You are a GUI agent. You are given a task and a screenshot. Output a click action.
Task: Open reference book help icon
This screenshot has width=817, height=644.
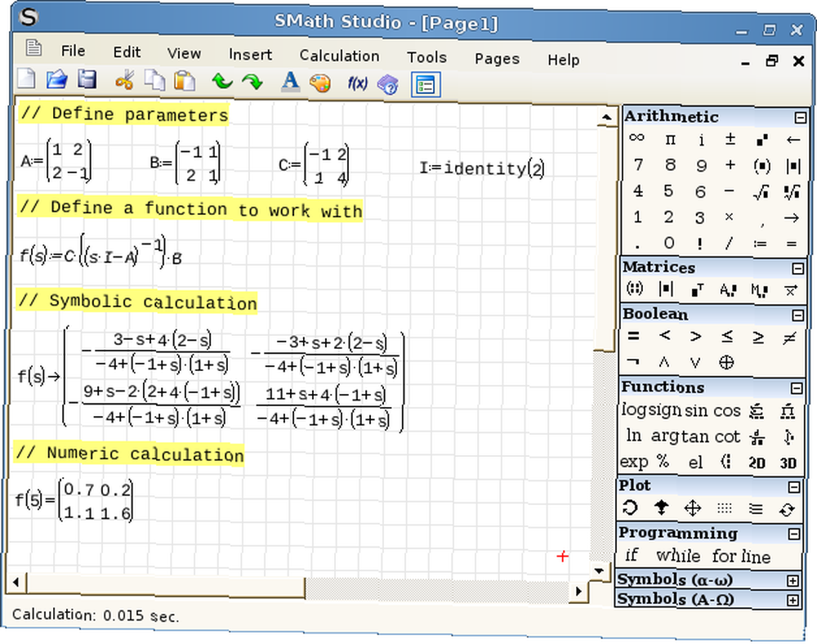pos(388,84)
